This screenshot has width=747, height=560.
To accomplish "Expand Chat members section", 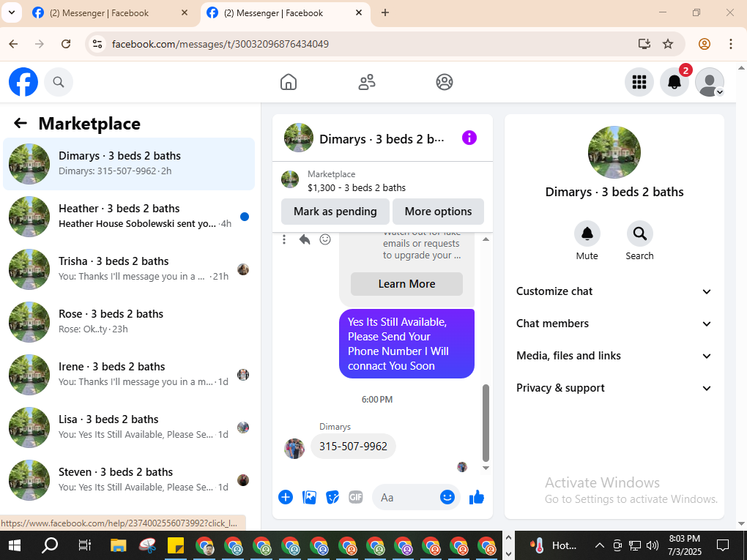I will pyautogui.click(x=614, y=324).
